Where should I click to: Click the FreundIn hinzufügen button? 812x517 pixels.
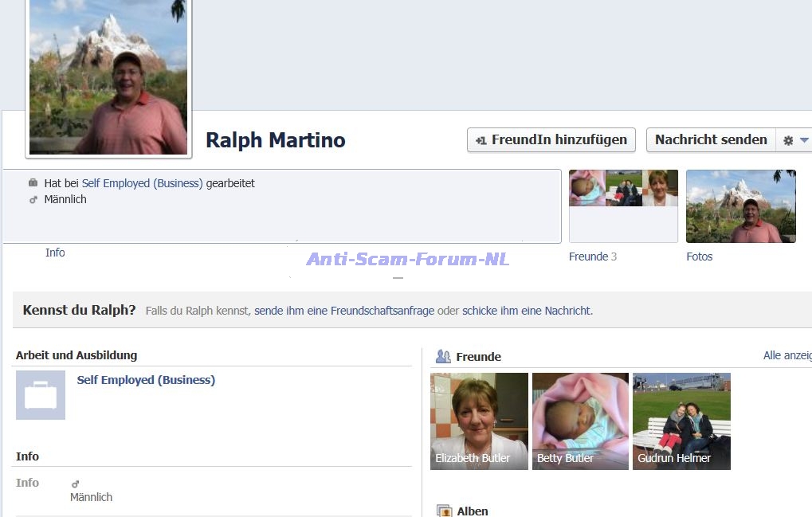(x=551, y=140)
